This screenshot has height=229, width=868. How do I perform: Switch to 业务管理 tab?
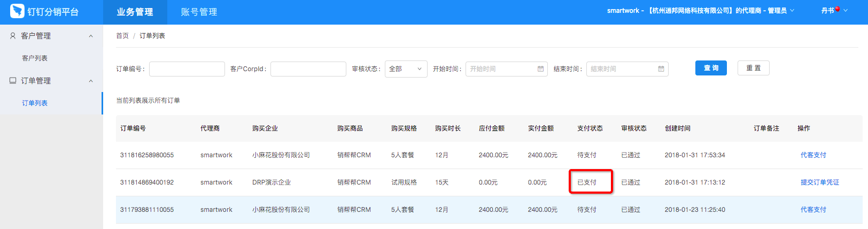[135, 12]
